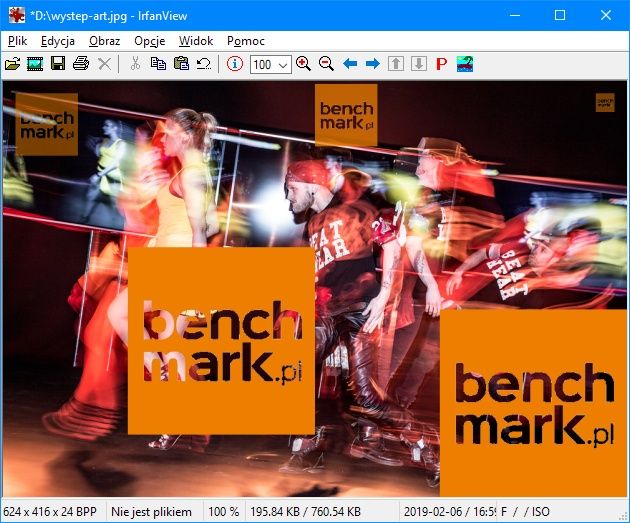
Task: Cut selection with the scissors icon
Action: point(135,64)
